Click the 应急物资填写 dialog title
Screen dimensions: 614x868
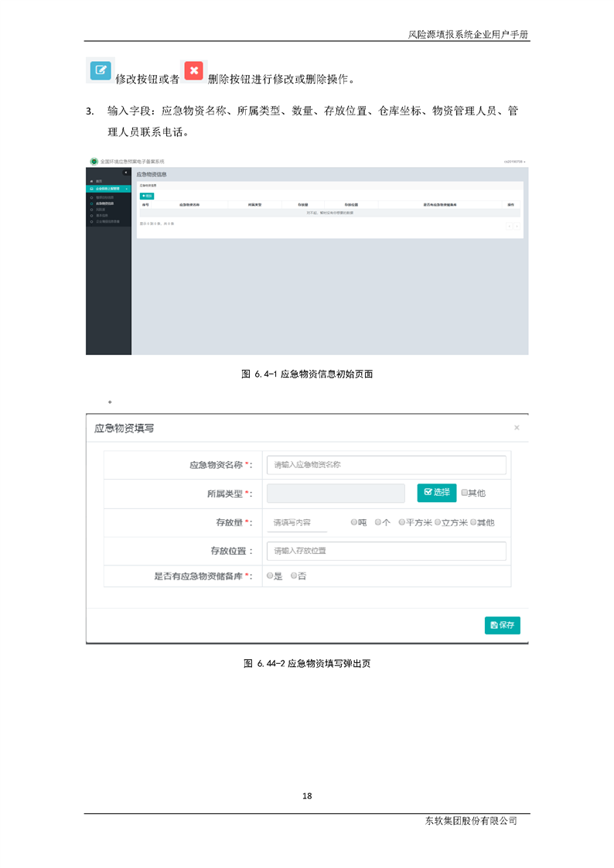tap(124, 429)
